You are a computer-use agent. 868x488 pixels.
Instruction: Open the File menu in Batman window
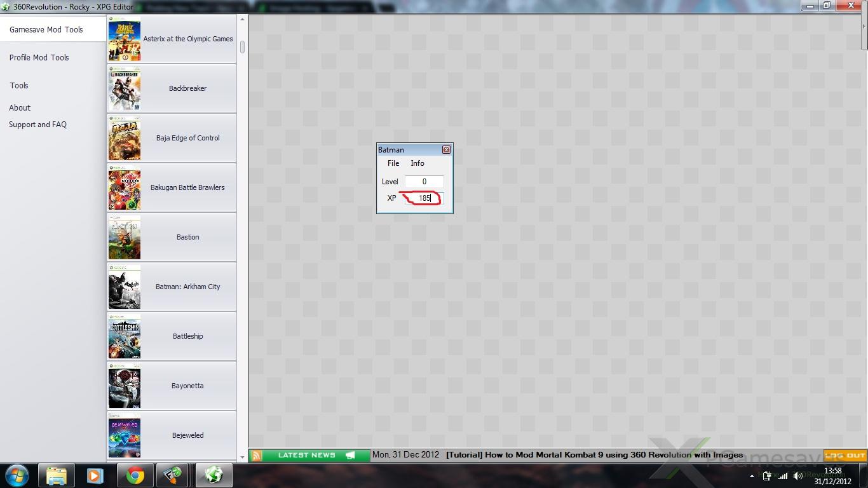coord(393,163)
